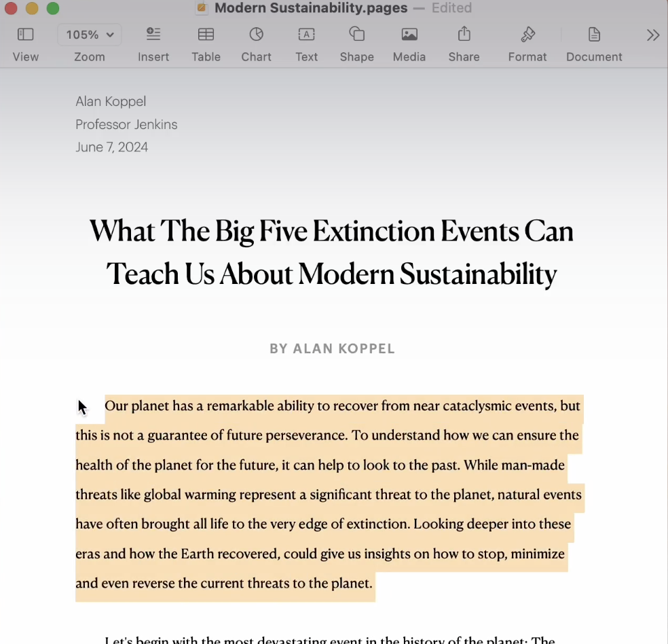This screenshot has width=668, height=644.
Task: Add a Chart from the toolbar
Action: pos(256,35)
